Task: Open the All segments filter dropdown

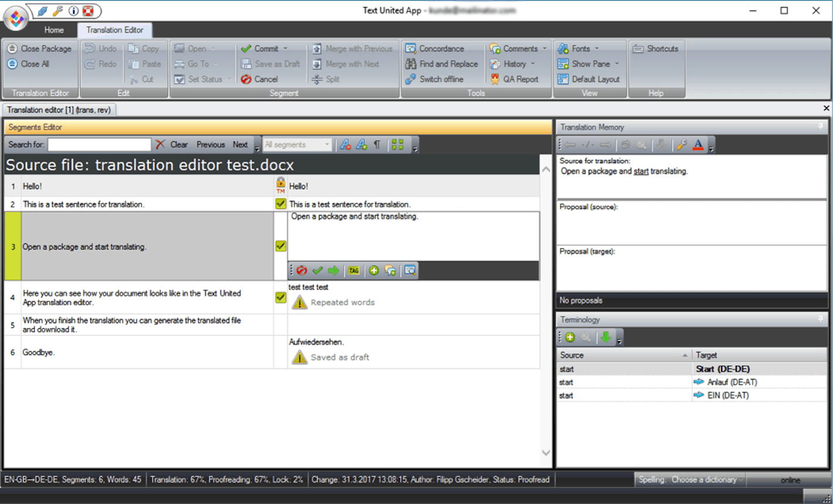Action: (x=297, y=144)
